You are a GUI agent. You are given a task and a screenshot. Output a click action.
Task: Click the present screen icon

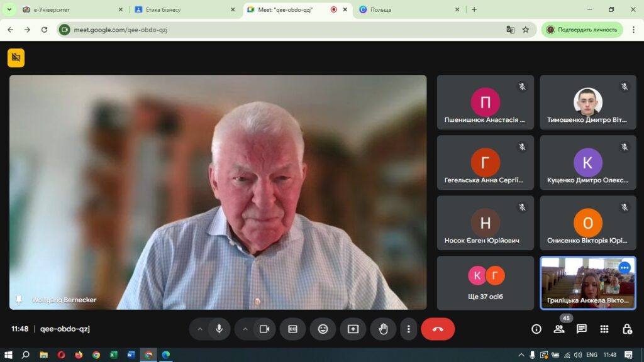click(x=353, y=329)
